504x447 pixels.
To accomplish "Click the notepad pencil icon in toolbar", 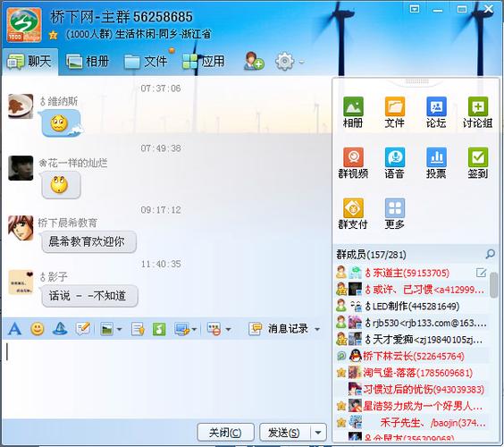I will 83,329.
